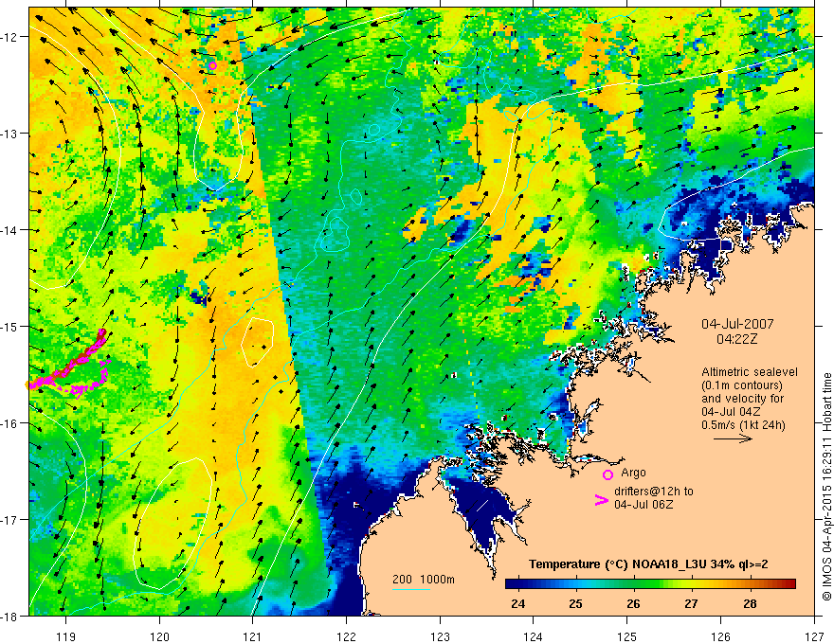834x644 pixels.
Task: Click the longitude axis label 123
Action: tap(440, 636)
